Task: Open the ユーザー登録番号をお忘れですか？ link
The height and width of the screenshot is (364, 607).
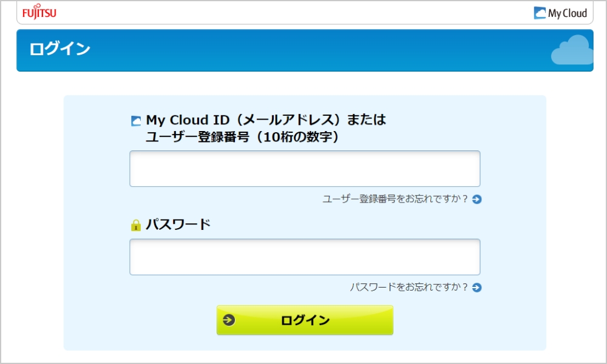Action: point(396,199)
